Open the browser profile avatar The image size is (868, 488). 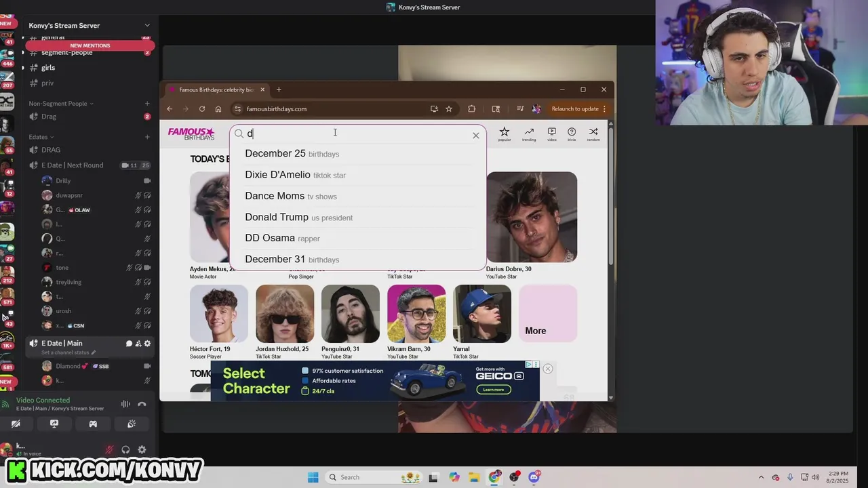pos(536,108)
